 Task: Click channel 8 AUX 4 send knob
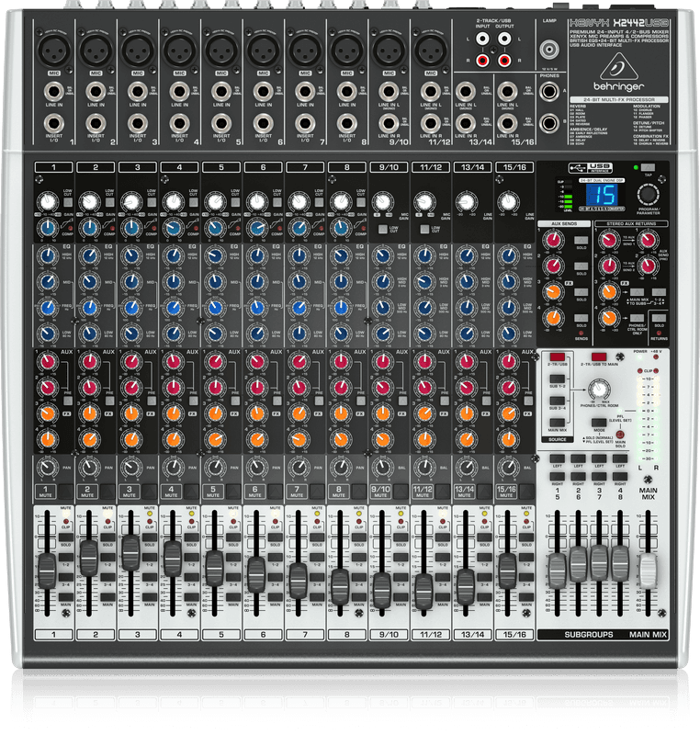point(341,439)
